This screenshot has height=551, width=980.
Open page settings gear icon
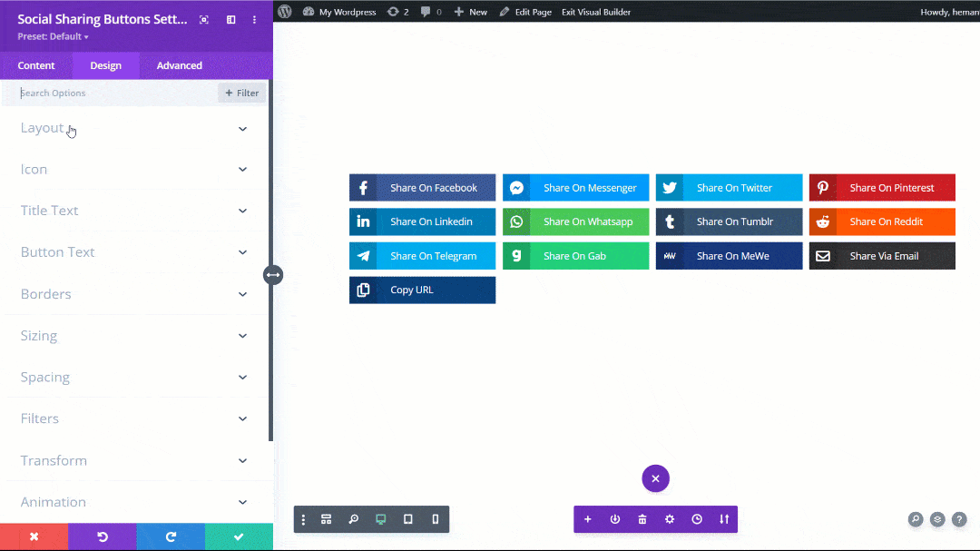tap(670, 519)
